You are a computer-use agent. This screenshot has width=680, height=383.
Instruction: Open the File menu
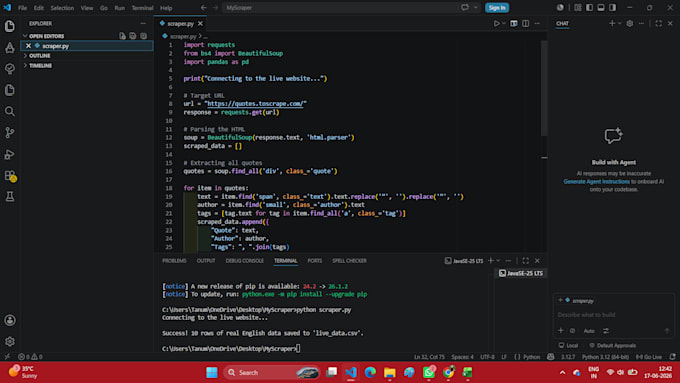coord(23,8)
